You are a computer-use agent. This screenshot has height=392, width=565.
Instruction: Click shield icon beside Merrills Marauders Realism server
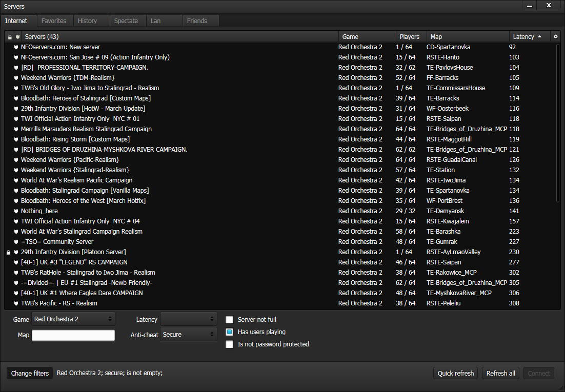(16, 129)
